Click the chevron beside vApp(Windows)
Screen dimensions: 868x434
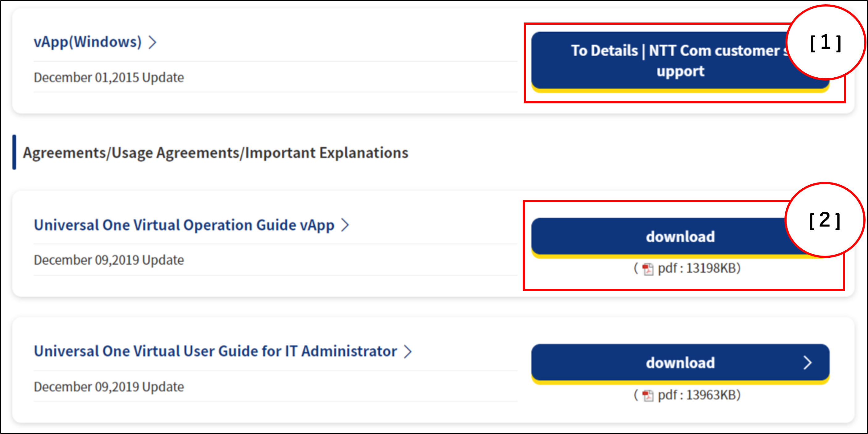point(153,43)
